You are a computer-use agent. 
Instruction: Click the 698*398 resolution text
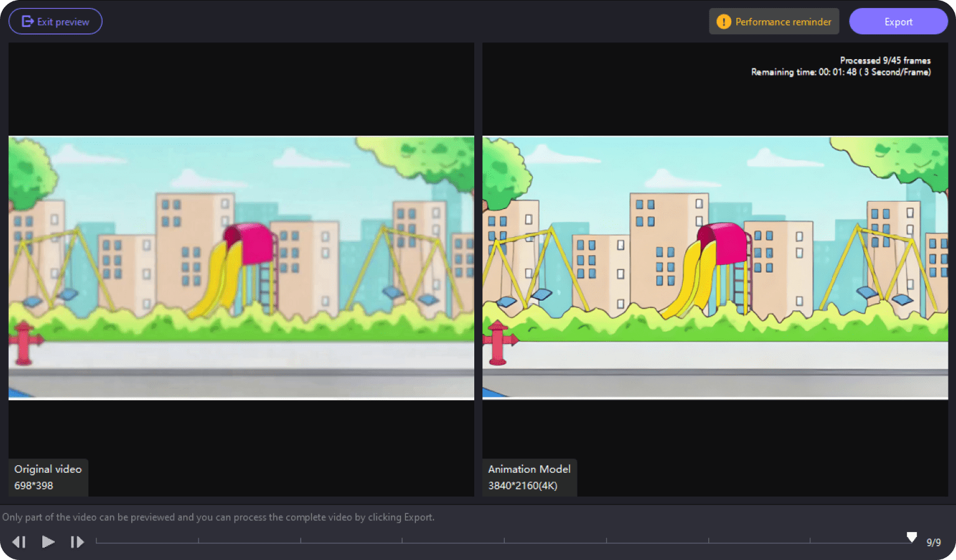[34, 485]
